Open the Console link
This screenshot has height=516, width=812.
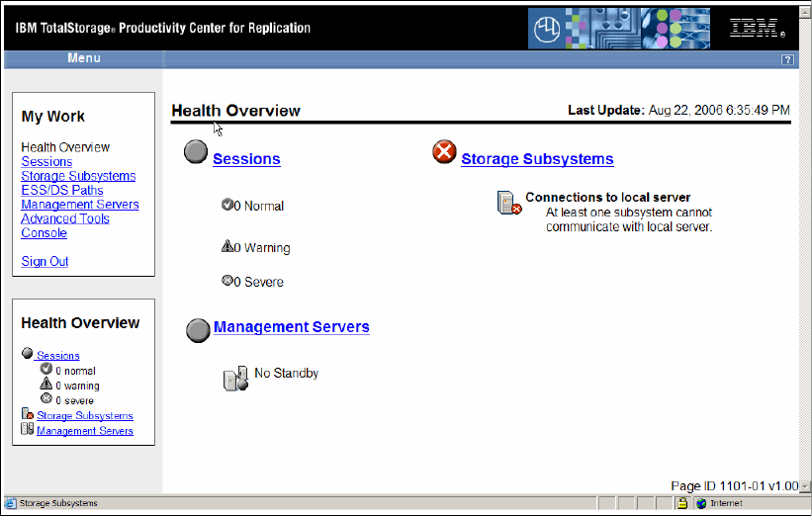45,233
